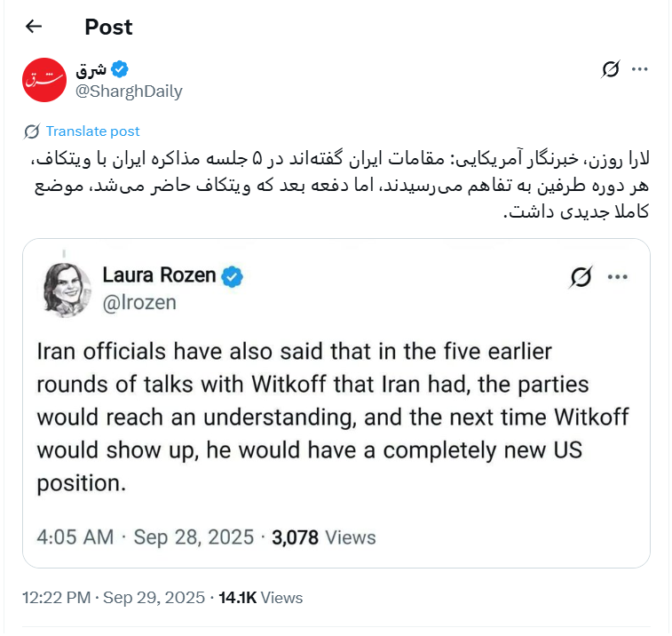
Task: Click Laura Rozen's verified badge
Action: [x=232, y=276]
